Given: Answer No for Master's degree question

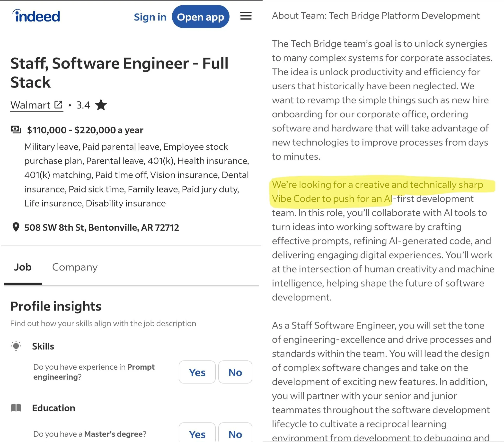Looking at the screenshot, I should [x=235, y=433].
